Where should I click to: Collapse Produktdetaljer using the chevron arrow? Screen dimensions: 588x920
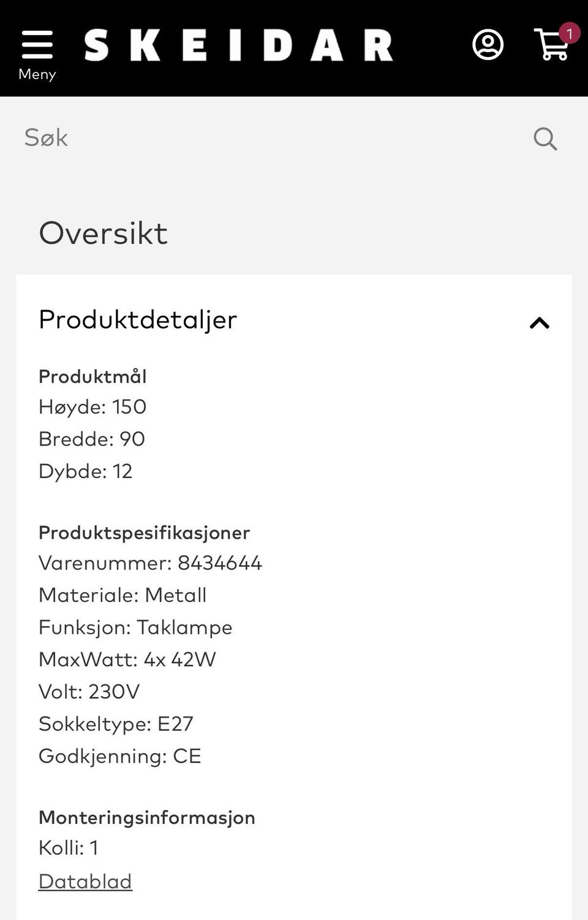pos(539,322)
